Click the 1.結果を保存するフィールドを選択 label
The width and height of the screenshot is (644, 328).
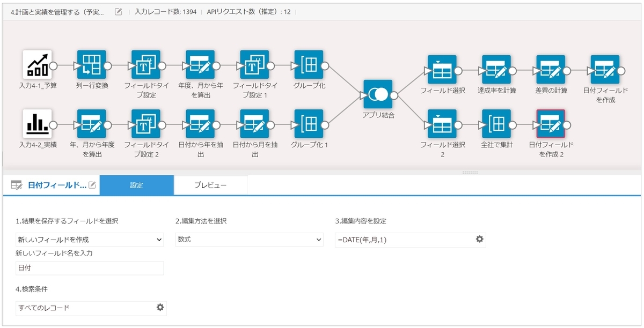(x=67, y=221)
